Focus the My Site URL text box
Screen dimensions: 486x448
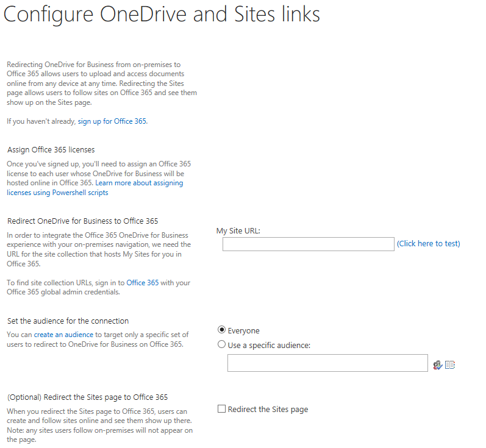(x=308, y=244)
